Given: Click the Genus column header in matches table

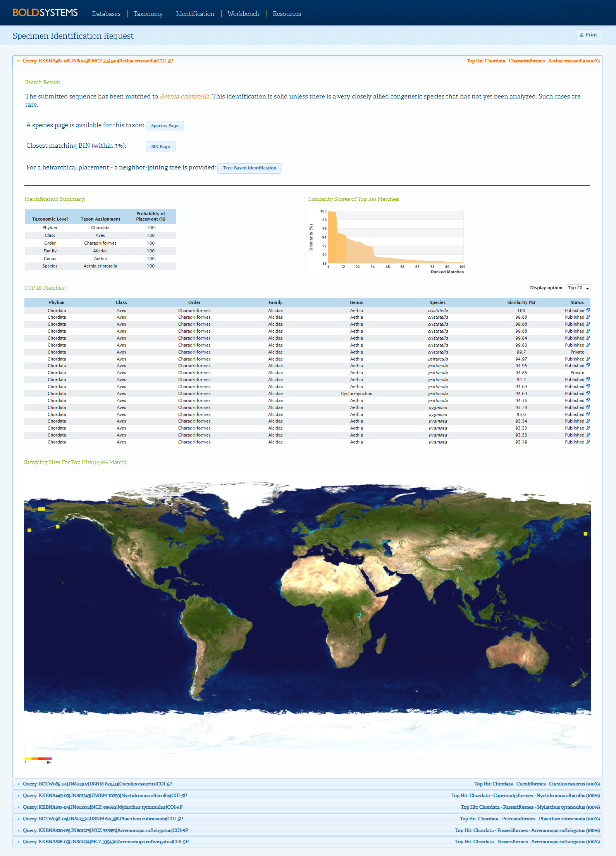Looking at the screenshot, I should tap(356, 302).
